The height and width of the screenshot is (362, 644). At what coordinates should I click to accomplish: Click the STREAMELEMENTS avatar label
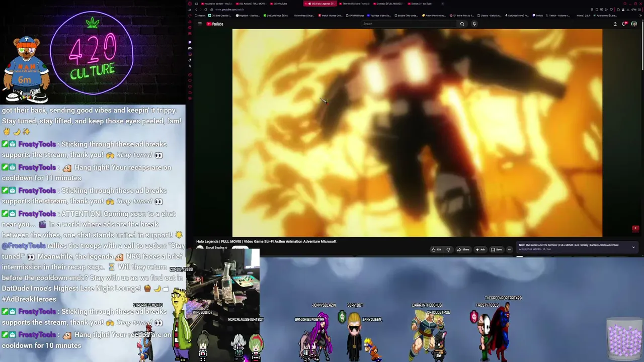pos(147,305)
